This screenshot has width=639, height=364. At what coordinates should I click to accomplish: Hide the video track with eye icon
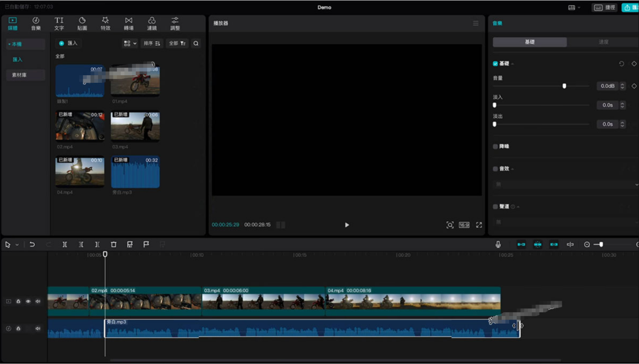pos(28,301)
